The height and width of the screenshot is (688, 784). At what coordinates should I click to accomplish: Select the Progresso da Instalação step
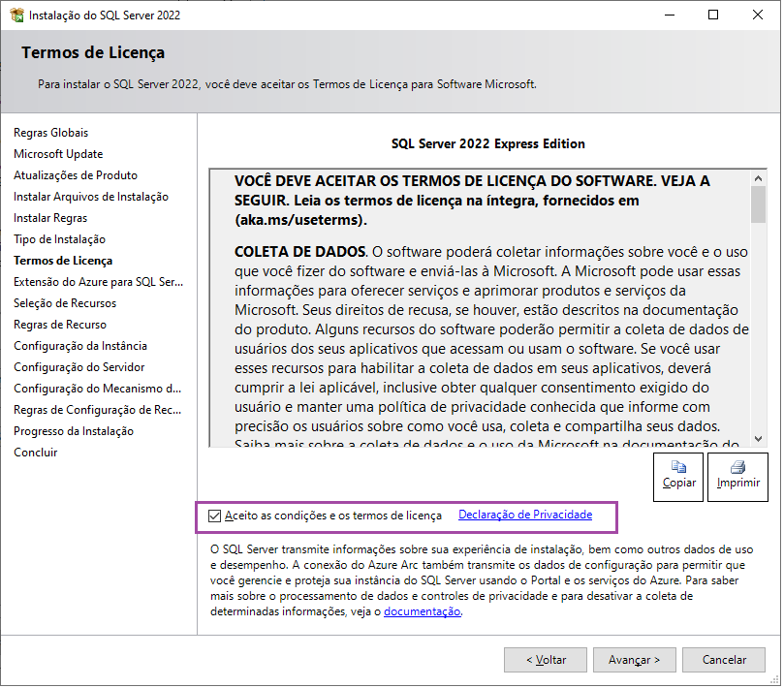click(74, 432)
